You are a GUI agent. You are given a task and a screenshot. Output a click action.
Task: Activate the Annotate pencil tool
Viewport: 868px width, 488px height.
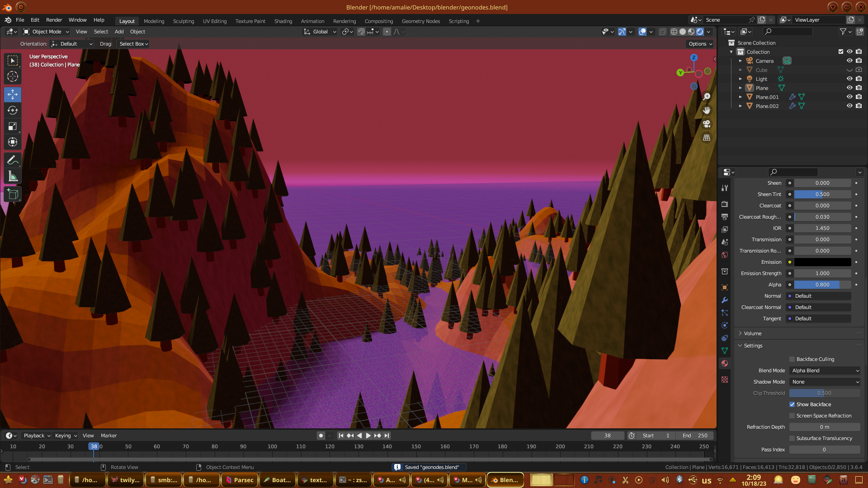tap(13, 160)
